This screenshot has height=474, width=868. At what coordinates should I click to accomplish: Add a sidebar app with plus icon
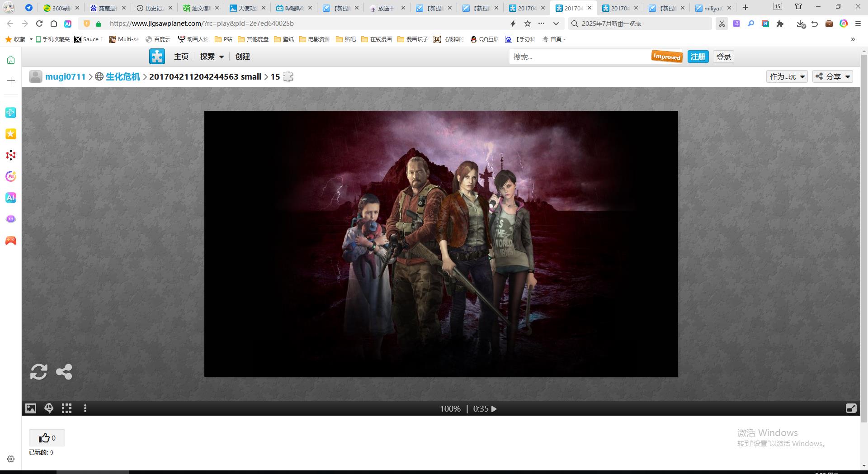pos(11,81)
